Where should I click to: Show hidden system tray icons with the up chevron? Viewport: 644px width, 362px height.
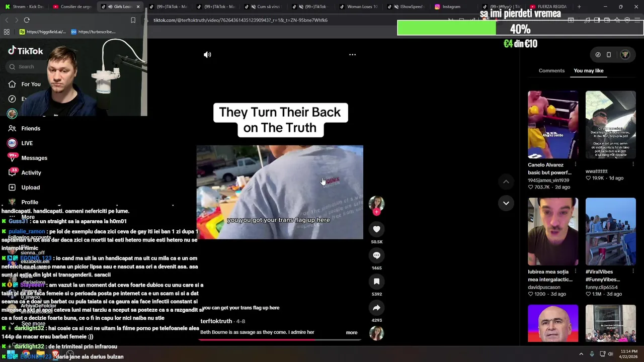[x=581, y=354]
